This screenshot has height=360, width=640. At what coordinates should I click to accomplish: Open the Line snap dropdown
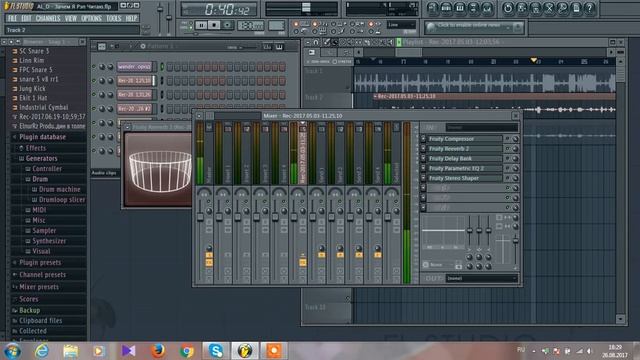[401, 25]
